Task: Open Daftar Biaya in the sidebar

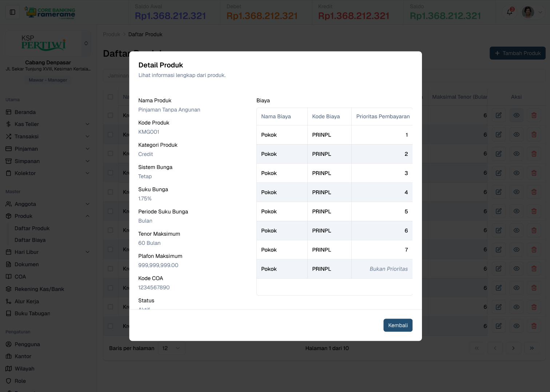Action: 30,240
